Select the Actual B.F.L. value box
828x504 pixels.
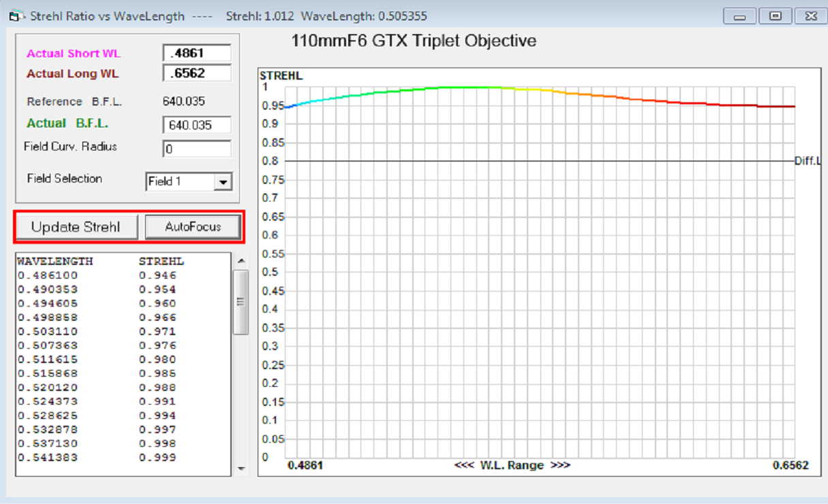click(x=197, y=125)
